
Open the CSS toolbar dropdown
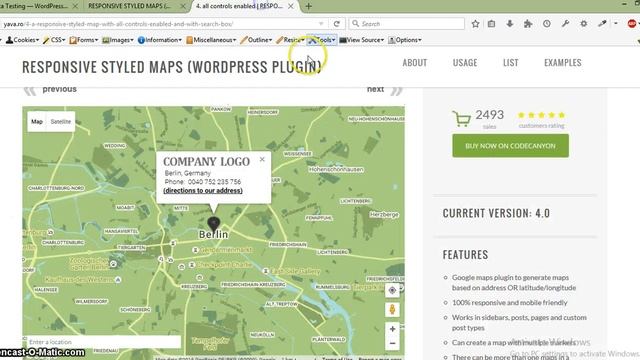point(55,40)
